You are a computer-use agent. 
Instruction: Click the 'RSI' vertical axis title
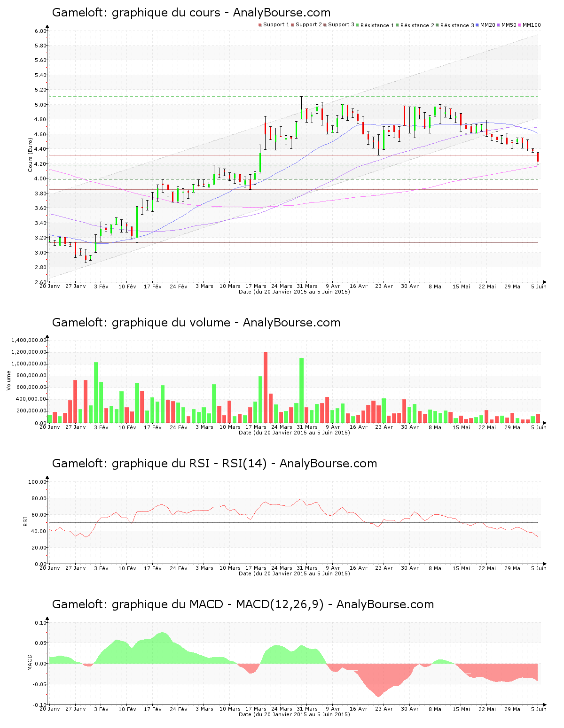25,521
